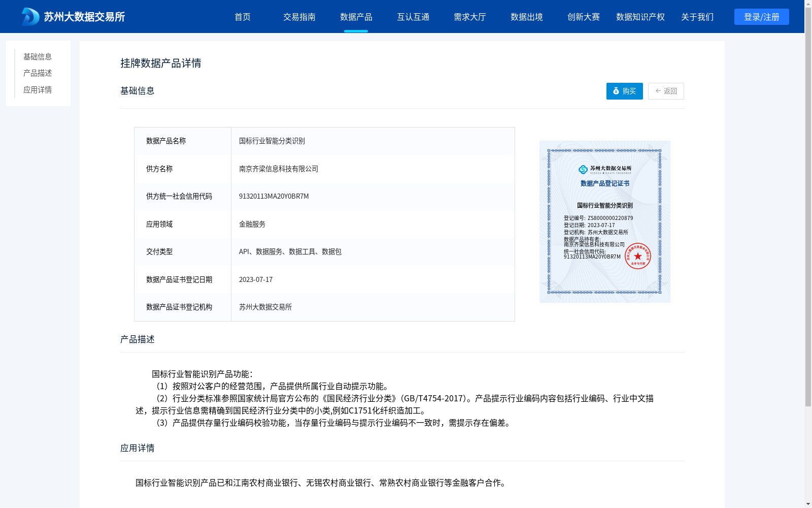Select the 数据产品 nav tab
This screenshot has width=812, height=508.
pyautogui.click(x=356, y=17)
